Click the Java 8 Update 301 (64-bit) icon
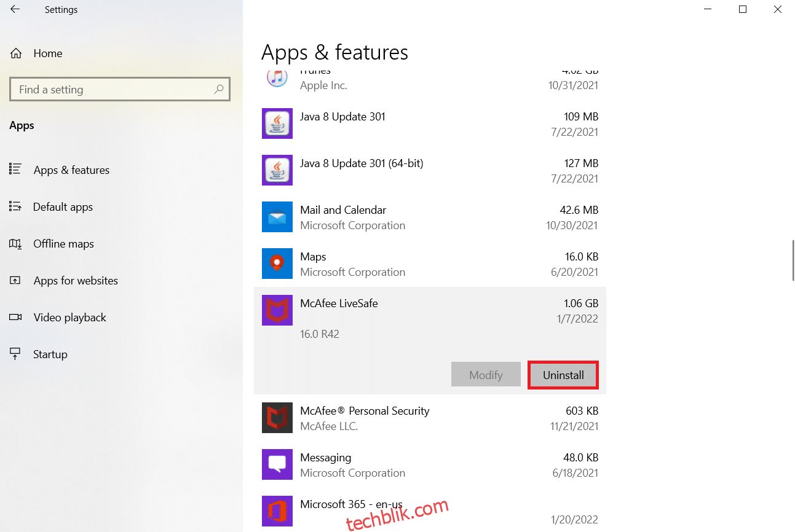The image size is (795, 532). pos(277,170)
